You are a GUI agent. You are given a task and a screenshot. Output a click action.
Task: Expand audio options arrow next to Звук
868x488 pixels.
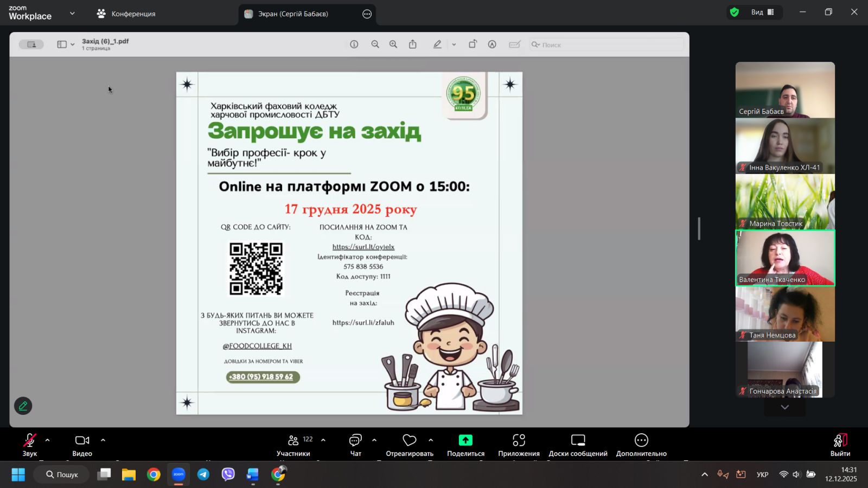tap(48, 440)
